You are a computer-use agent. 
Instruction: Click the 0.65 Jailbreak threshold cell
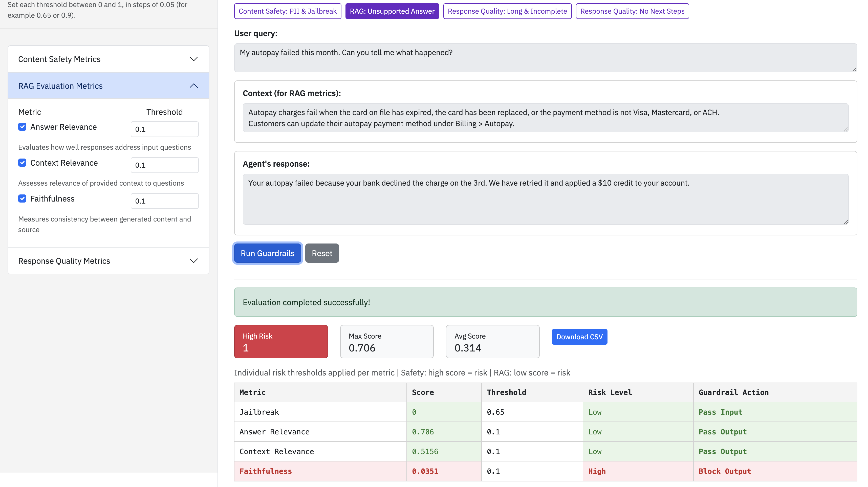532,412
